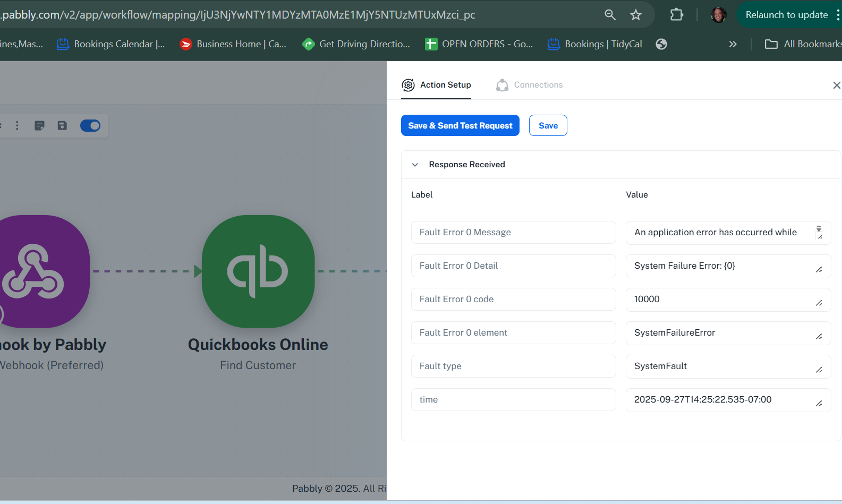842x504 pixels.
Task: Click Fault Error 0 code label field
Action: (x=513, y=299)
